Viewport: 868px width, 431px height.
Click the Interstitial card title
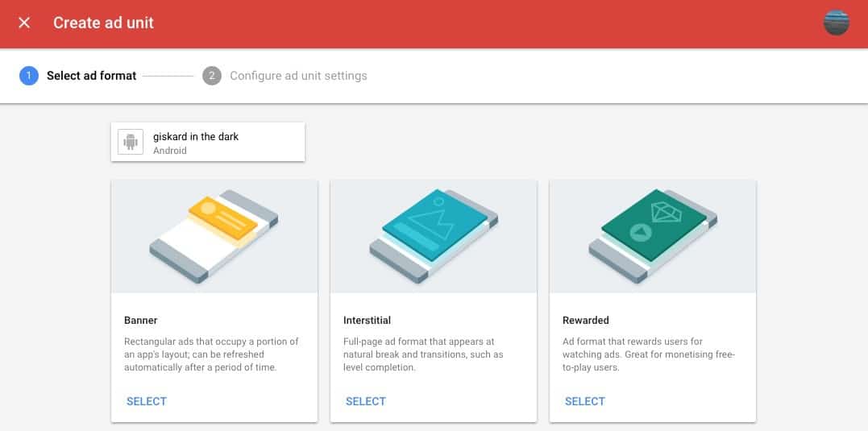click(x=367, y=321)
